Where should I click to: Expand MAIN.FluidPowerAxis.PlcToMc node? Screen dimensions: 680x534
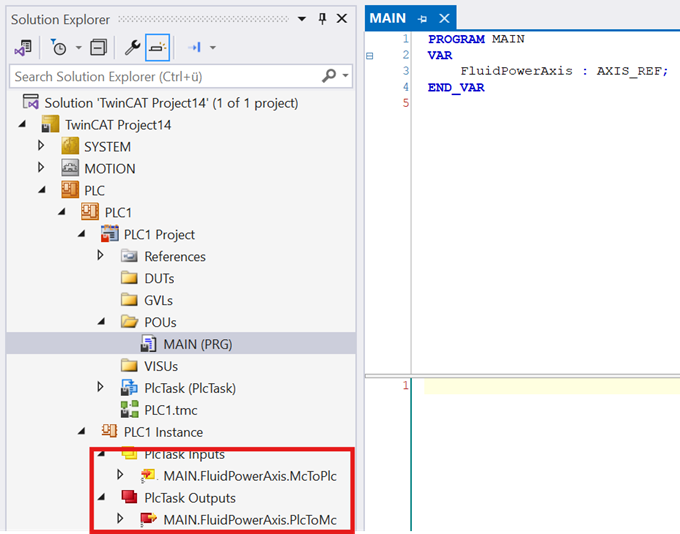(x=121, y=518)
